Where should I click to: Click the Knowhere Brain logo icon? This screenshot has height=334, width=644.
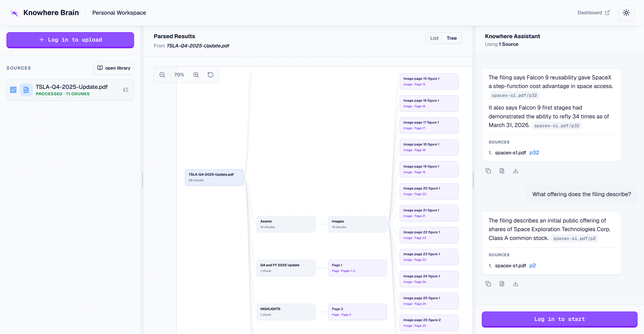tap(14, 13)
